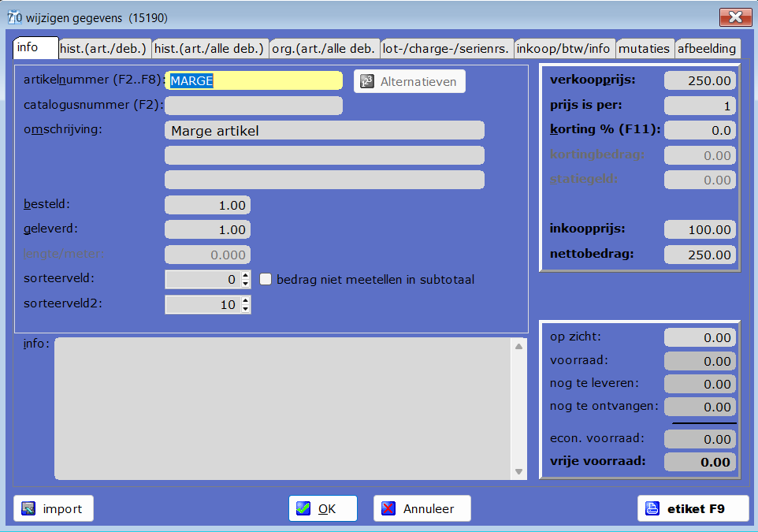
Task: Increase sorteerveld2 value with up arrow
Action: click(x=245, y=300)
